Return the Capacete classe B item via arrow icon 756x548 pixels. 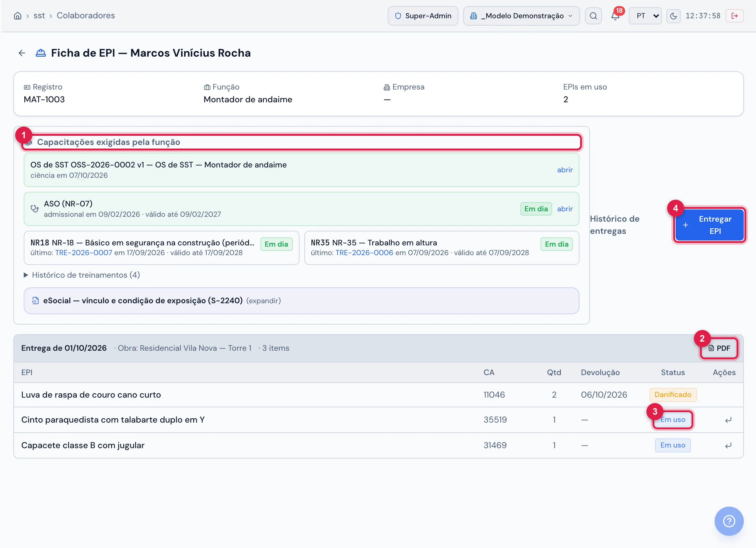click(728, 445)
